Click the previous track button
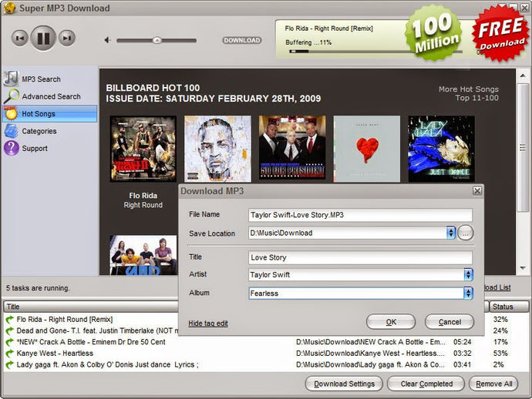532x399 pixels. point(19,38)
